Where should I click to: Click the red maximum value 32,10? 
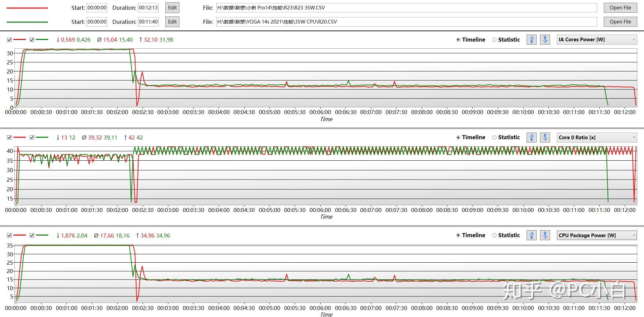point(151,40)
